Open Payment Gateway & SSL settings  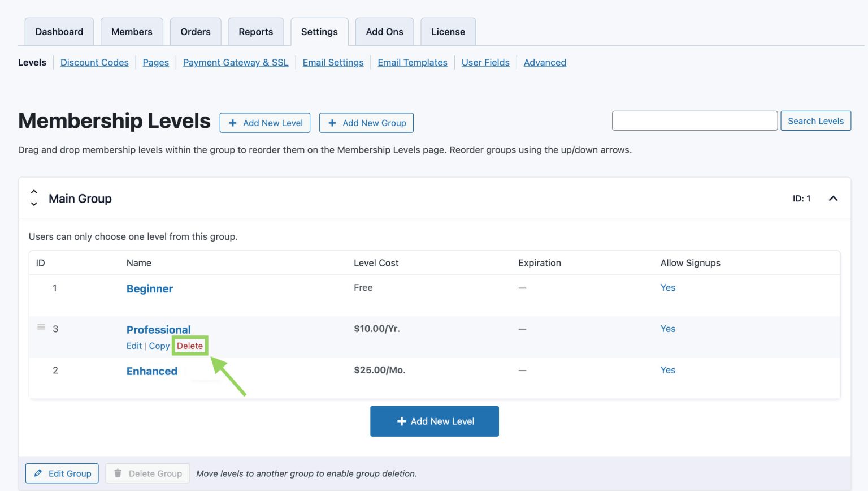[x=236, y=62]
